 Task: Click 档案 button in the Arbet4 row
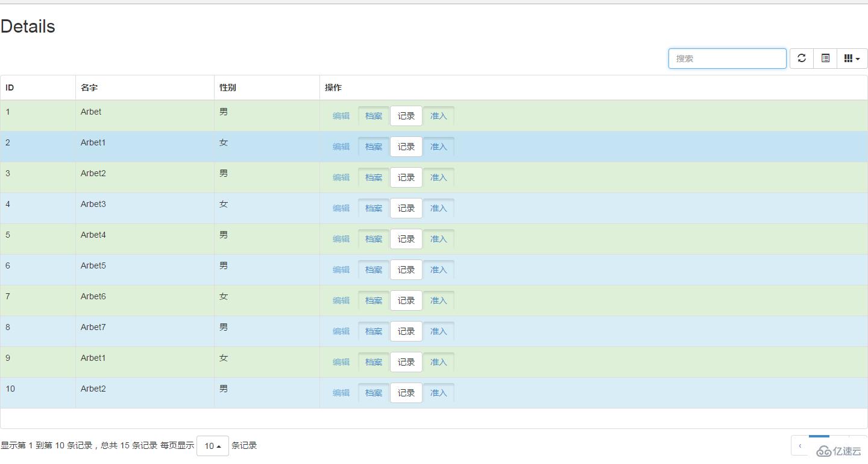[x=374, y=239]
